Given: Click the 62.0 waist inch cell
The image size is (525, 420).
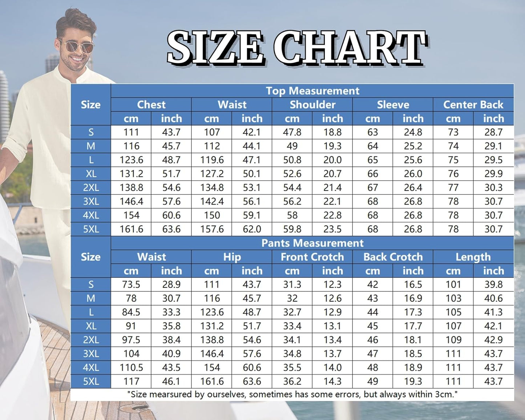Looking at the screenshot, I should 252,229.
